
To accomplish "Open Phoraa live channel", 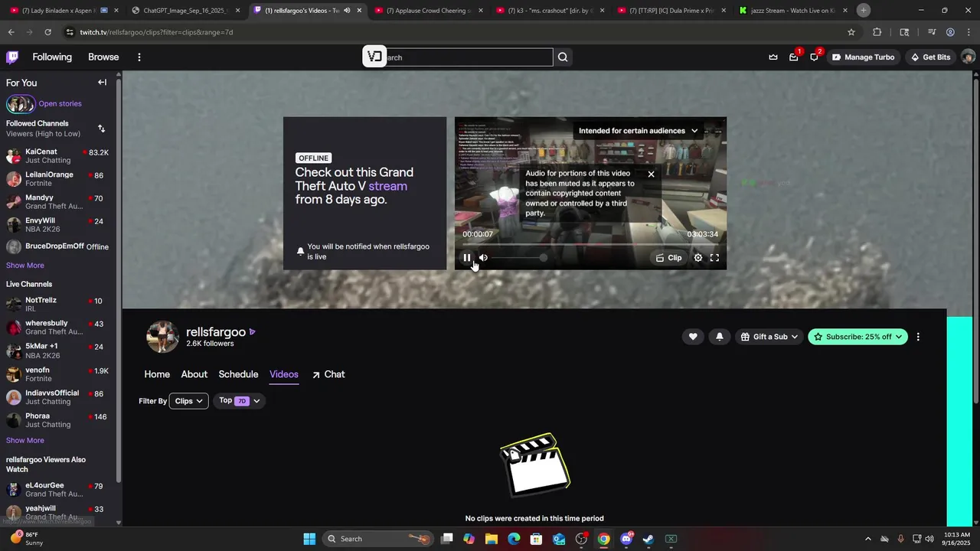I will tap(58, 420).
